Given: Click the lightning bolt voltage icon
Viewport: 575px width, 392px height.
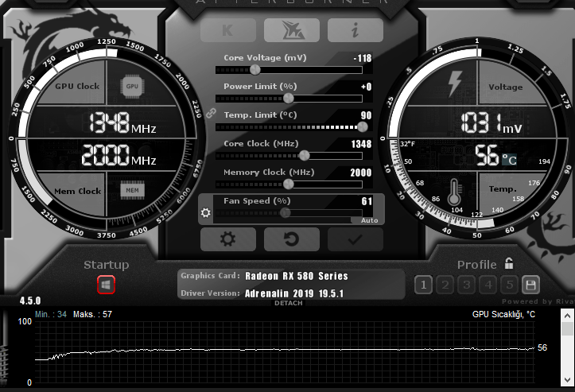Looking at the screenshot, I should (455, 83).
